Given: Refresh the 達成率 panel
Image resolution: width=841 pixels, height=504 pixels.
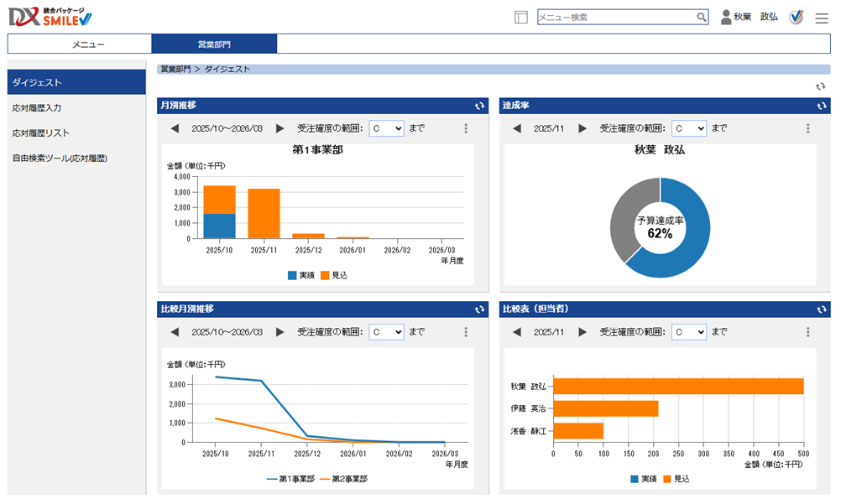Looking at the screenshot, I should [x=823, y=106].
